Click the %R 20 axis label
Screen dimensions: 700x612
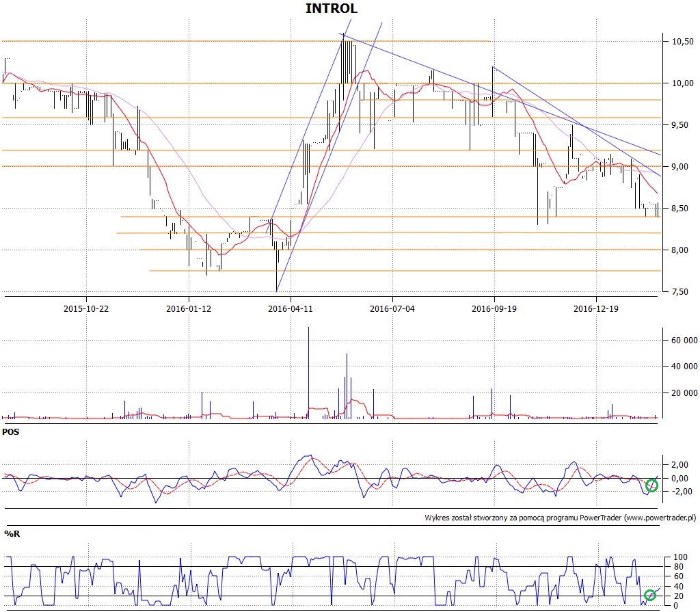pyautogui.click(x=679, y=596)
